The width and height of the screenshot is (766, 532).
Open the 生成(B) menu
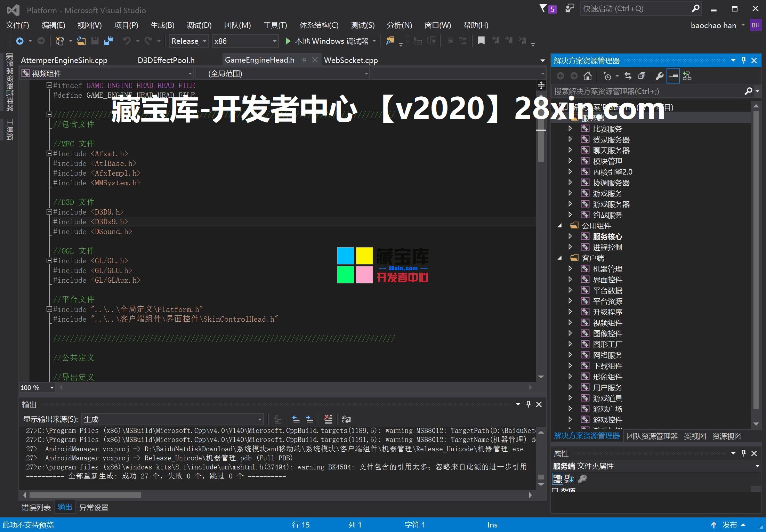pyautogui.click(x=162, y=25)
